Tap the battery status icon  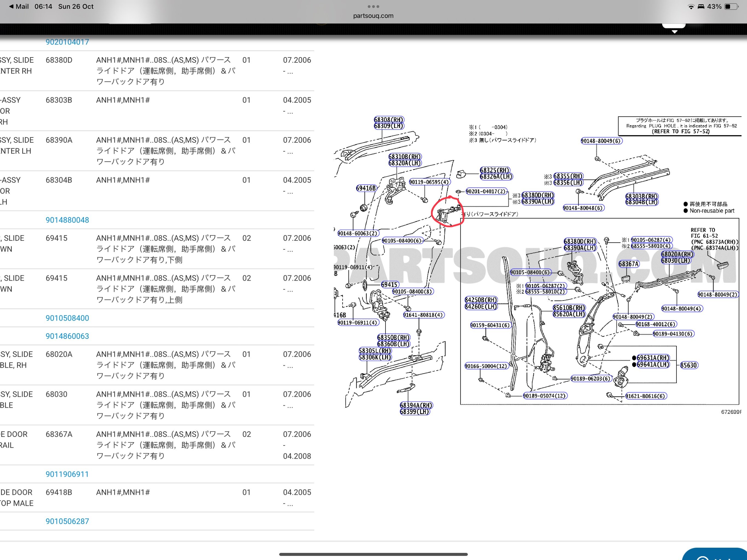pyautogui.click(x=731, y=6)
